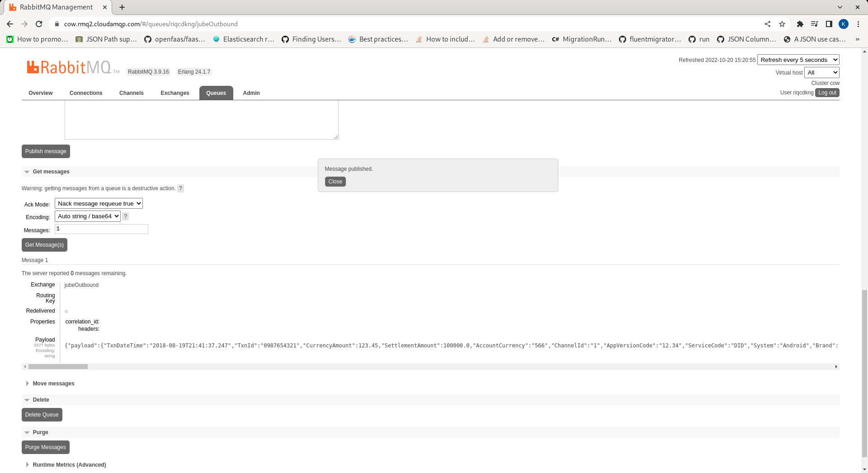
Task: Show more bookmarks chevron
Action: tap(857, 39)
